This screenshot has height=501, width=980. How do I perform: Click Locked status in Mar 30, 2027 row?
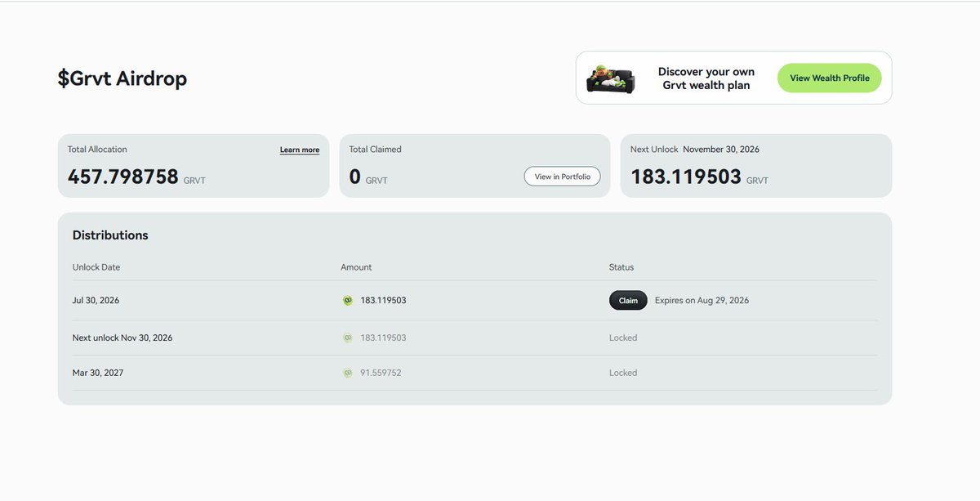(623, 373)
